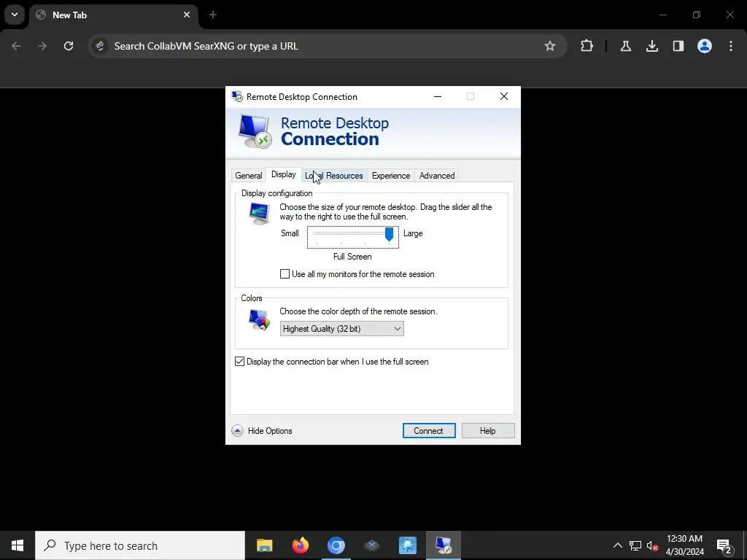Image resolution: width=747 pixels, height=560 pixels.
Task: Open Chrome three-dot menu
Action: click(731, 46)
